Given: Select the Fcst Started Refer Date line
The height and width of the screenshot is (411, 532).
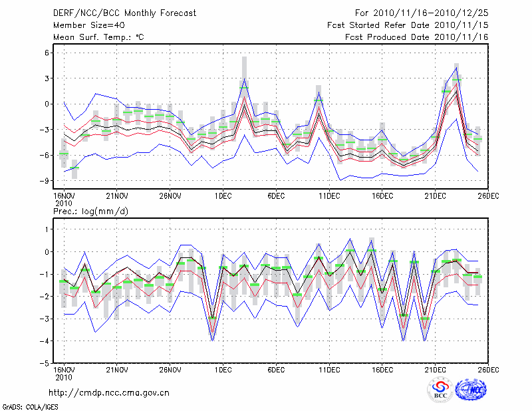Looking at the screenshot, I should [x=408, y=25].
